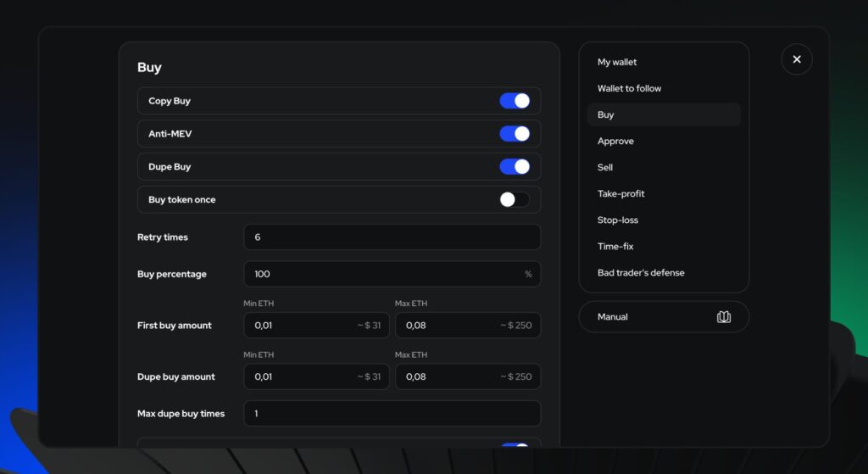Switch to the Approve section

click(615, 141)
